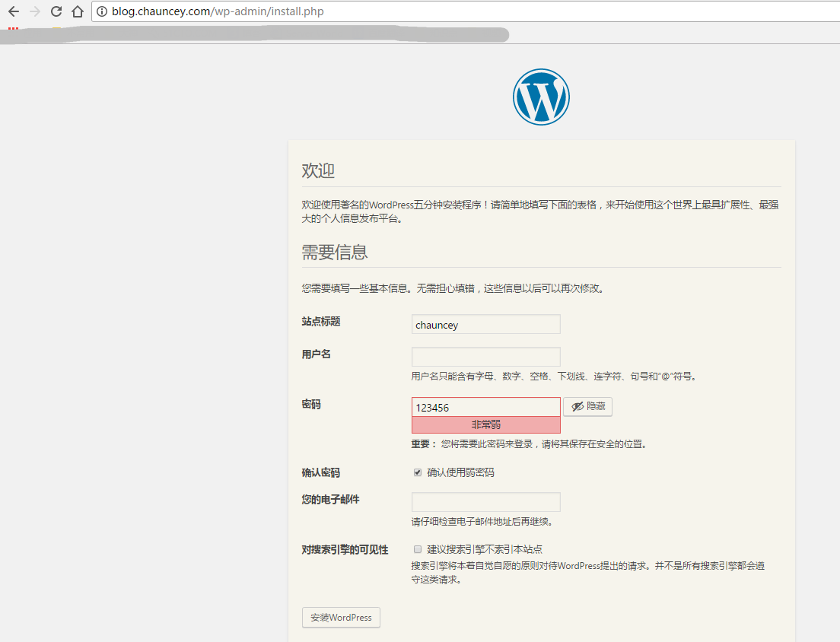Click the 用户名 label

[x=316, y=354]
